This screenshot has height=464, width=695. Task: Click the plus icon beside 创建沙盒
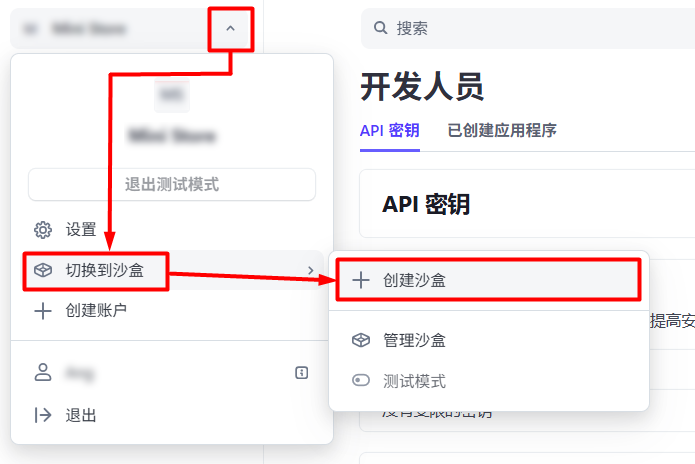pos(361,280)
